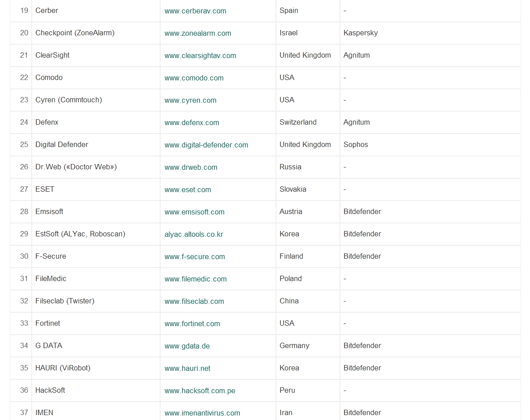The image size is (530, 420).
Task: Open the alyac.altools.co.kr link
Action: (x=194, y=234)
